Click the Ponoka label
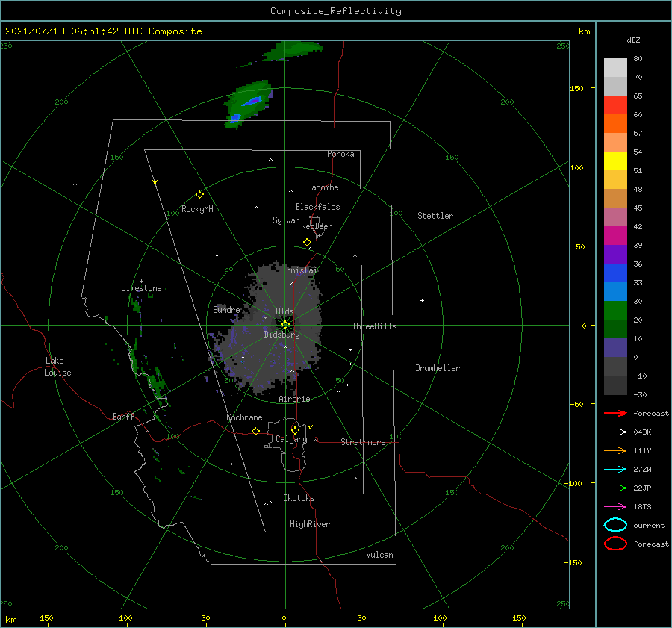This screenshot has height=628, width=672. pyautogui.click(x=340, y=154)
